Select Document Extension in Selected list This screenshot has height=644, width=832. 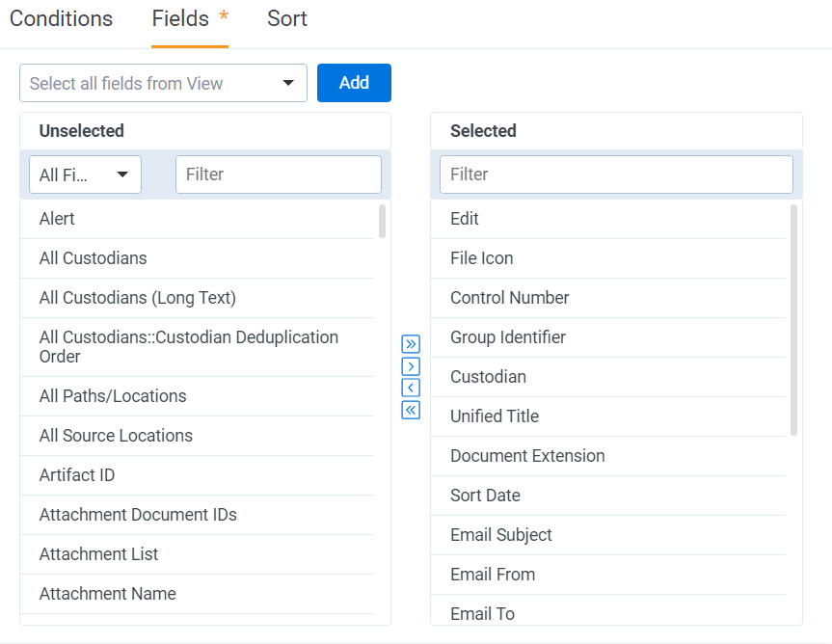[x=608, y=456]
